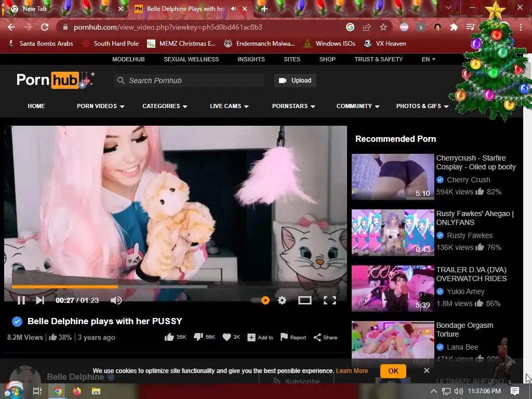Open the MEMZ Christmas bookmark

pyautogui.click(x=181, y=44)
